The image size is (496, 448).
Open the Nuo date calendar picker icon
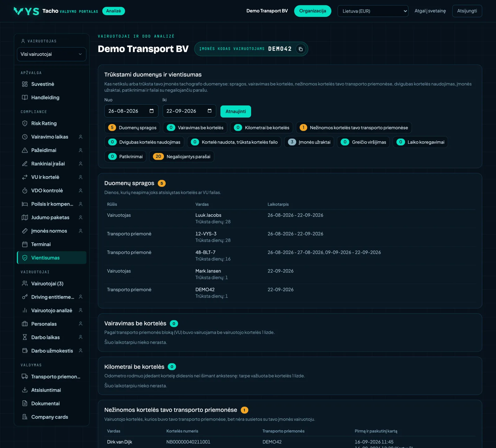[x=152, y=111]
